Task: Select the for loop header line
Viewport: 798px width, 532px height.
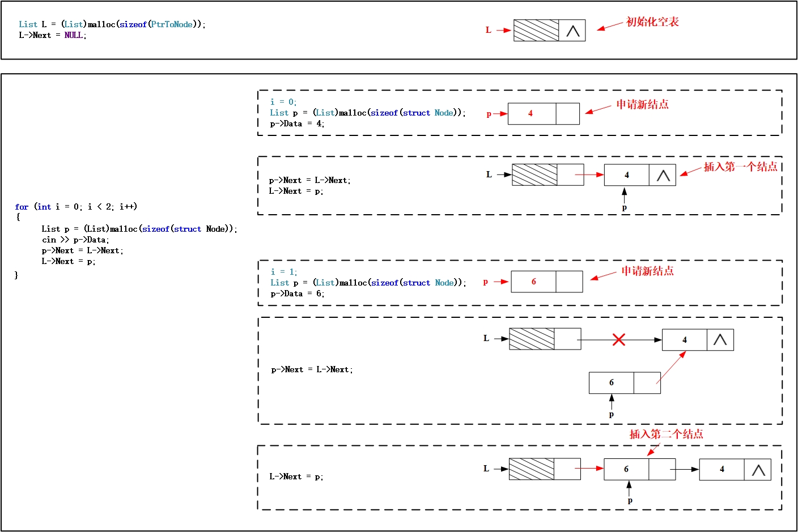Action: (76, 207)
